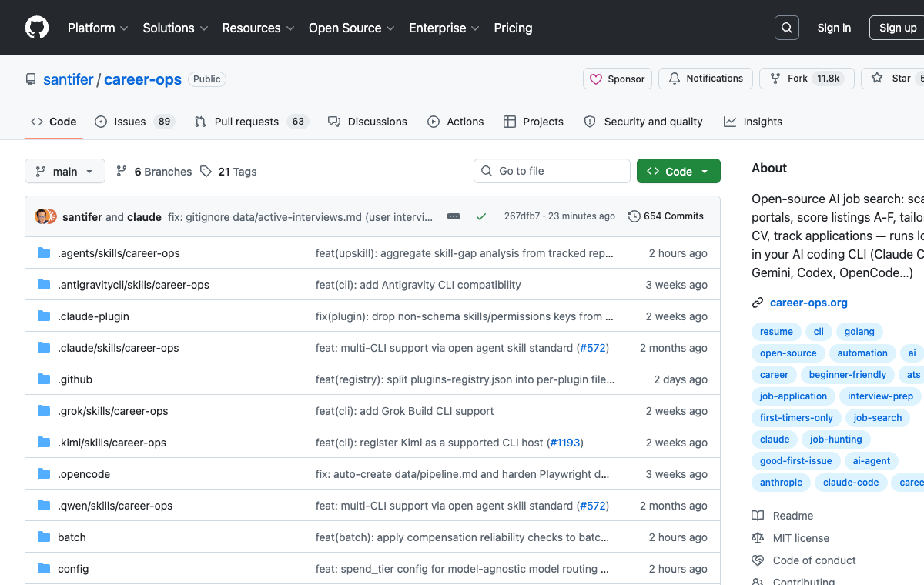
Task: Click the Notifications bell button
Action: (706, 79)
